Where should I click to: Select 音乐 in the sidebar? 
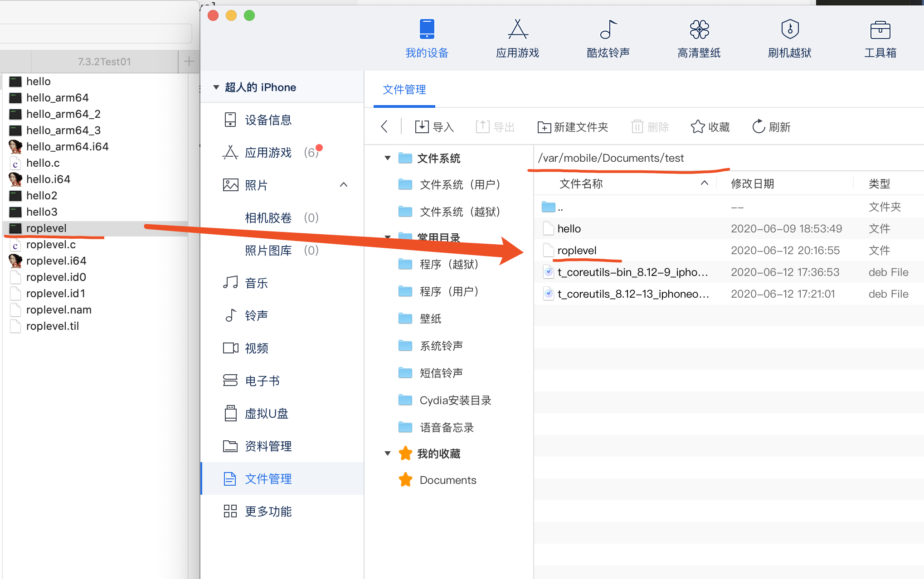coord(282,283)
